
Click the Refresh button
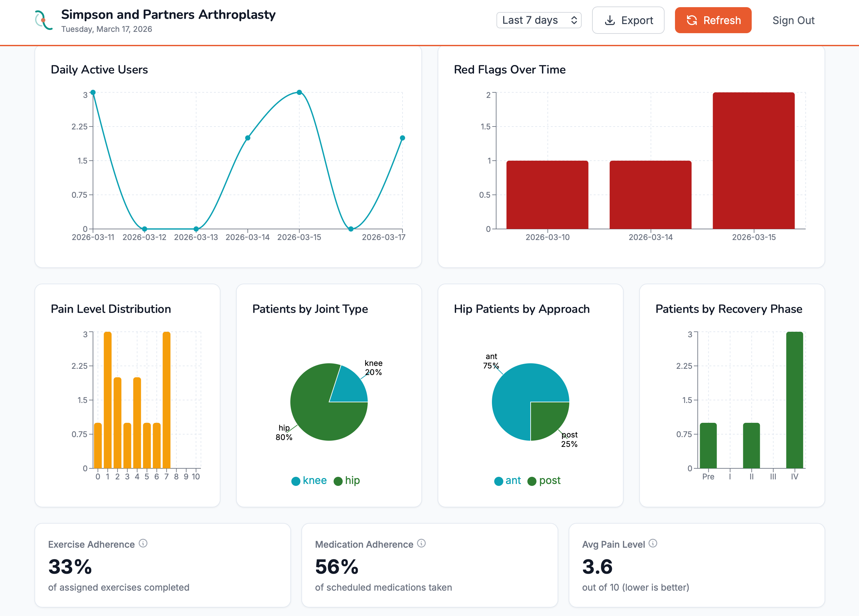[713, 20]
